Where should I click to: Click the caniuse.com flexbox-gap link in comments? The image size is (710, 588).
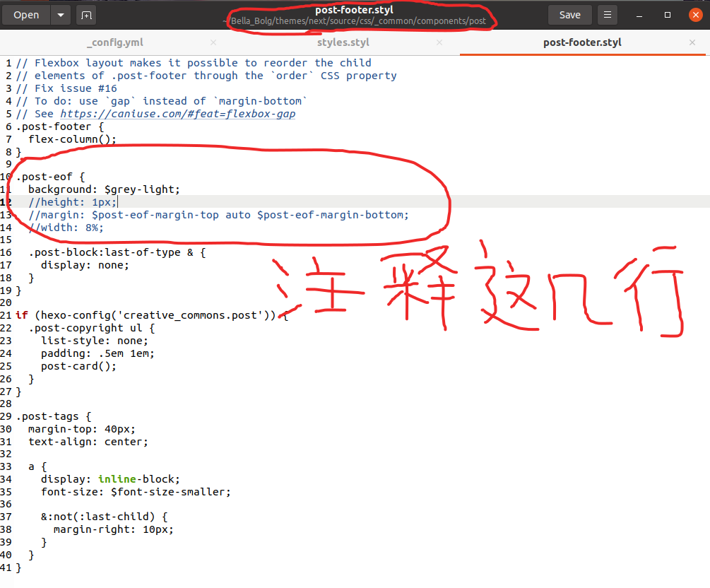pyautogui.click(x=177, y=114)
